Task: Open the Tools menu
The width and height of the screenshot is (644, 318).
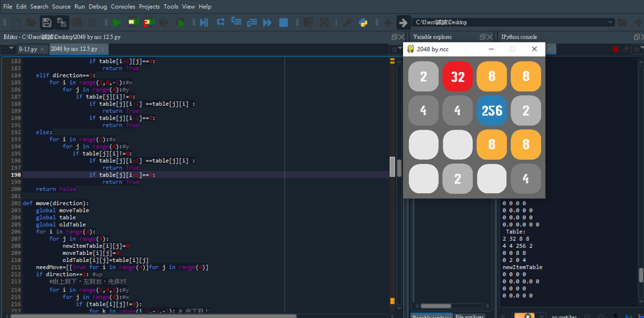Action: tap(171, 7)
